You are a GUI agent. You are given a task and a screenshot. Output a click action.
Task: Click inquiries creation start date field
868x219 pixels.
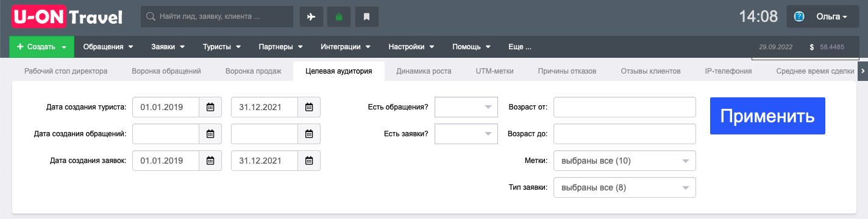click(x=166, y=134)
